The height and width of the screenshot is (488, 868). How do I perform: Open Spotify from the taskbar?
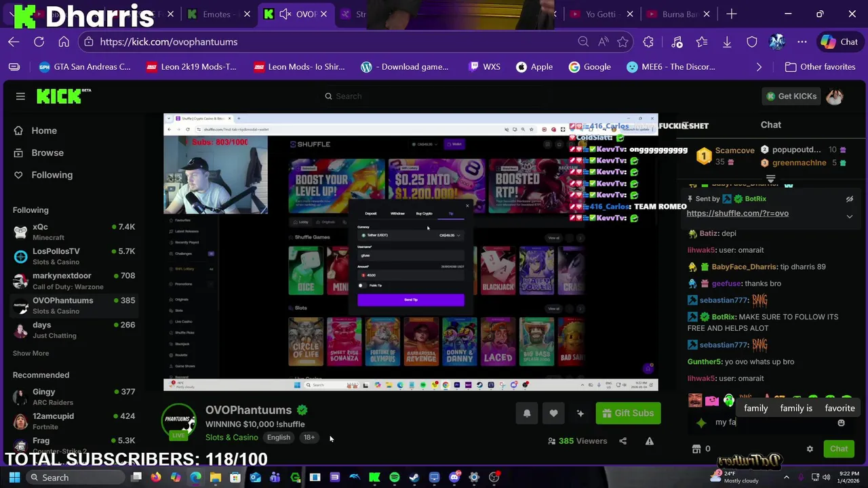pos(394,478)
